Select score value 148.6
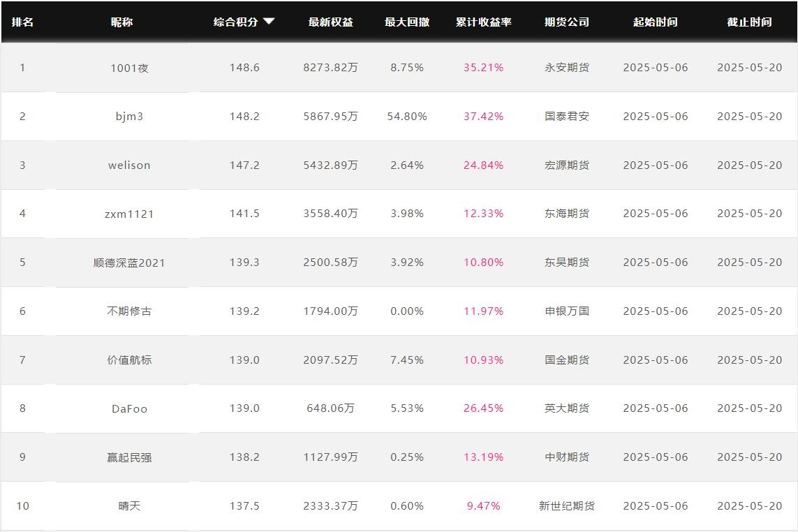Screen dimensions: 798x532 pos(244,68)
